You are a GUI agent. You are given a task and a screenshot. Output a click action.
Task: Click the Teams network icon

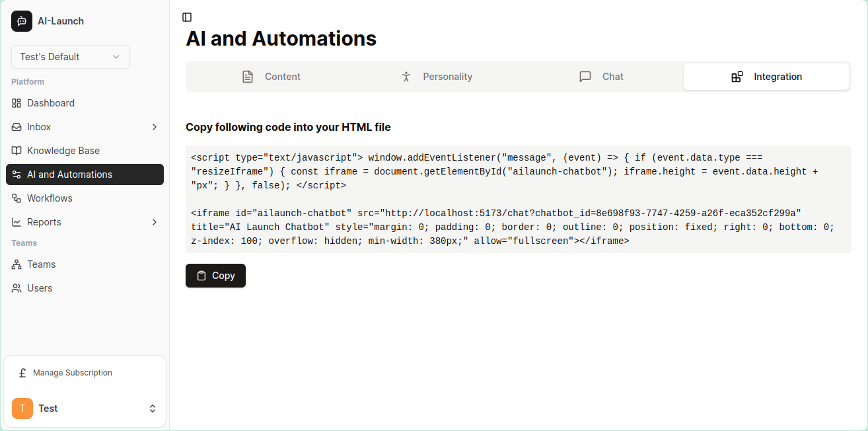click(x=17, y=264)
